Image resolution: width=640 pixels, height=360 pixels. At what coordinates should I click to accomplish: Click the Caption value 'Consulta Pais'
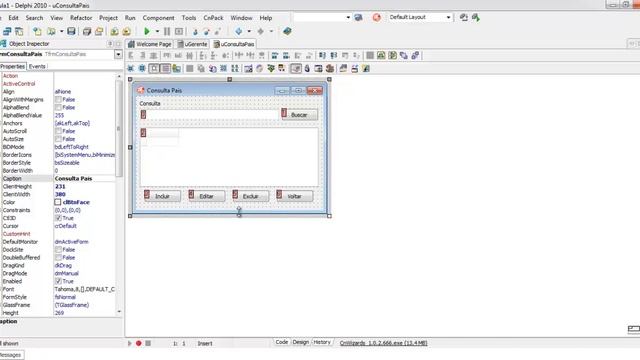(73, 178)
